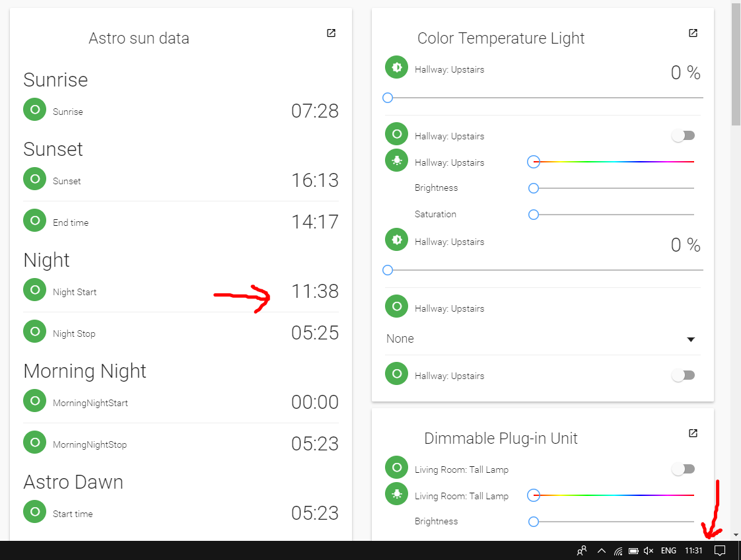Click the muted volume icon in system tray

coord(649,551)
